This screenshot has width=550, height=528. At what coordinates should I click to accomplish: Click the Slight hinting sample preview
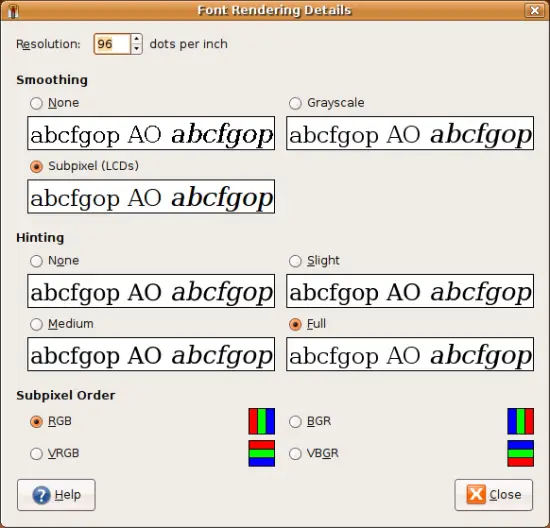(x=410, y=291)
